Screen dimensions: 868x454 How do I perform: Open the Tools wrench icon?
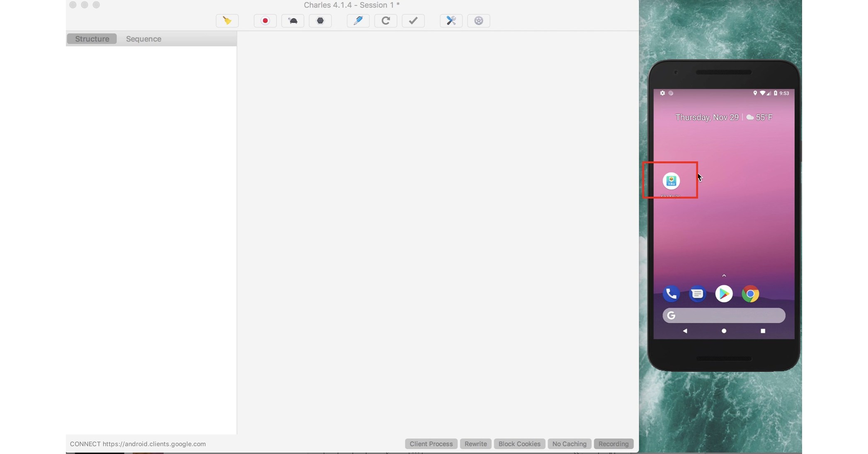[x=451, y=21]
